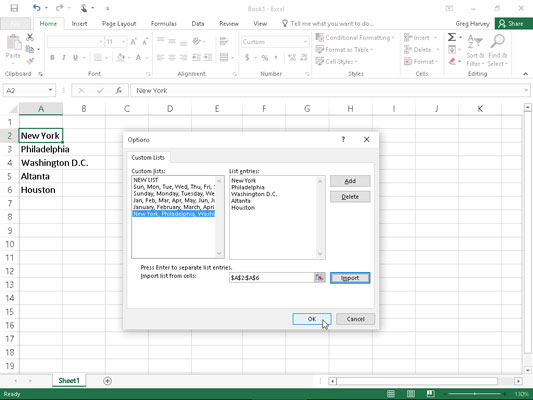Click the Save icon in the title bar
This screenshot has width=533, height=400.
coord(14,8)
